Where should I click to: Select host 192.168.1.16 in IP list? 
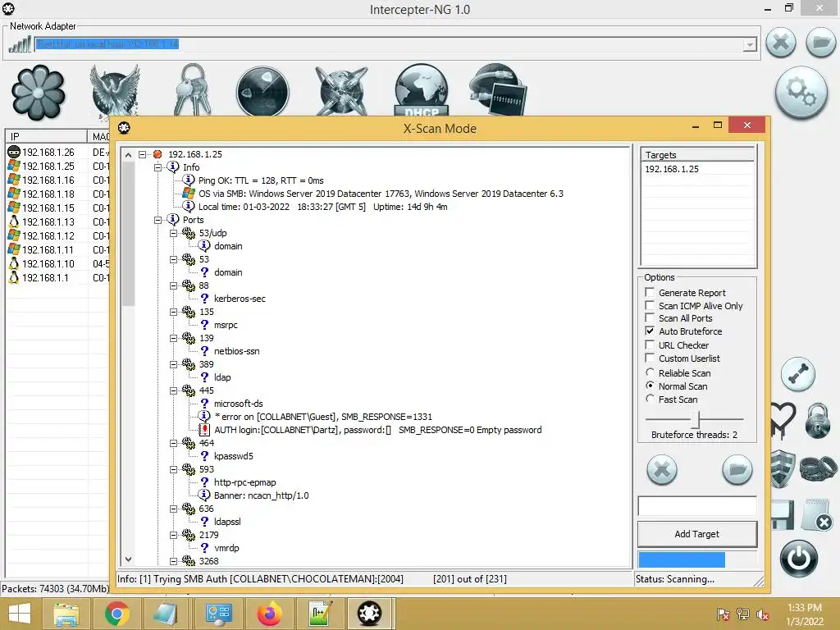click(x=48, y=180)
